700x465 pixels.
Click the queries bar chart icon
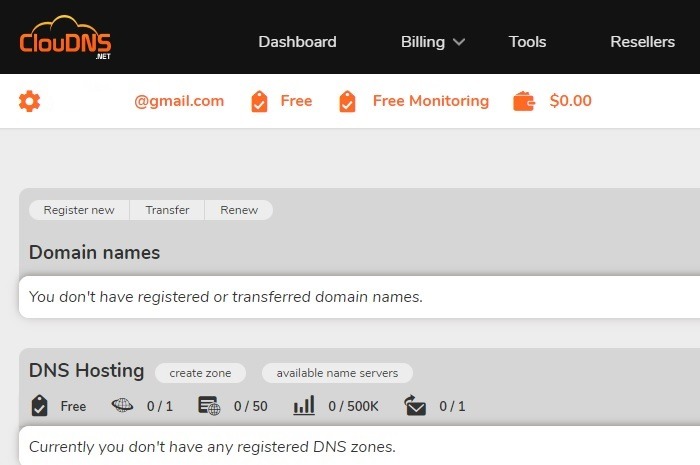(x=304, y=405)
